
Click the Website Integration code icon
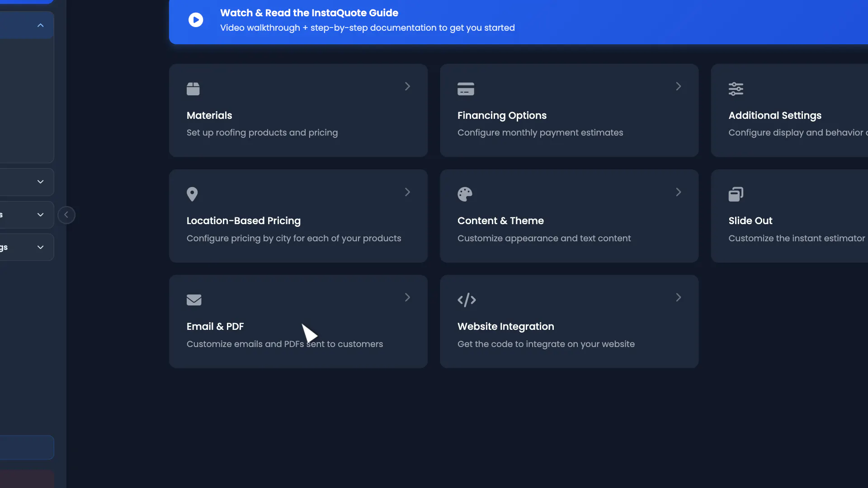[x=467, y=300]
